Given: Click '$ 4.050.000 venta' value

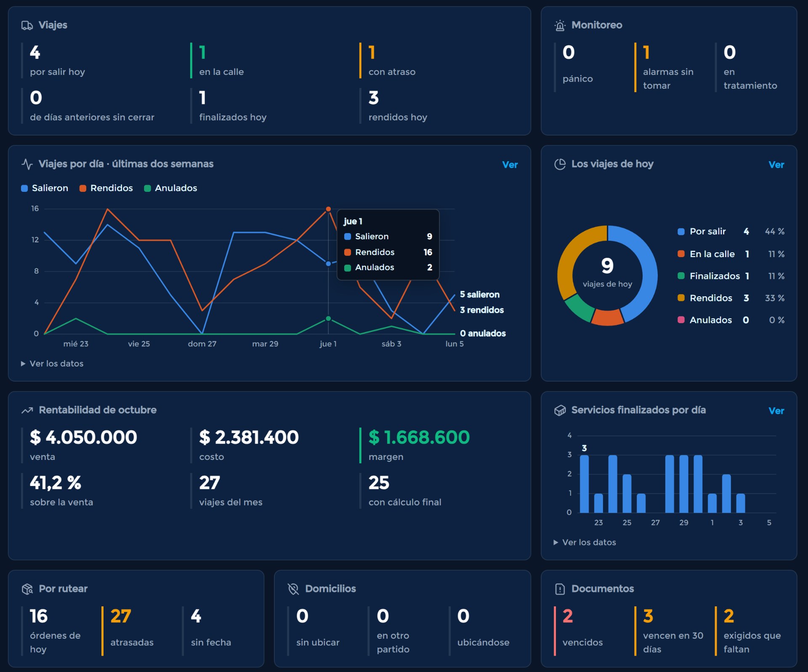Looking at the screenshot, I should pos(83,437).
